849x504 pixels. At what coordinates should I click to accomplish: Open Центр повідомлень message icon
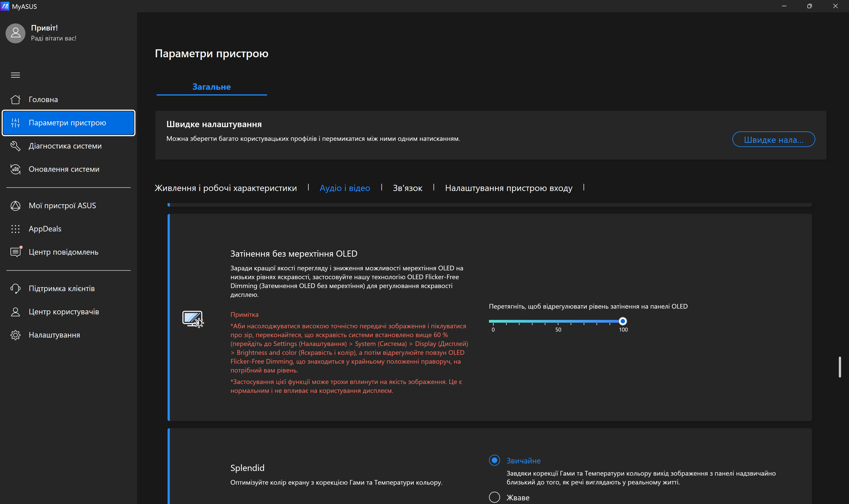[15, 252]
